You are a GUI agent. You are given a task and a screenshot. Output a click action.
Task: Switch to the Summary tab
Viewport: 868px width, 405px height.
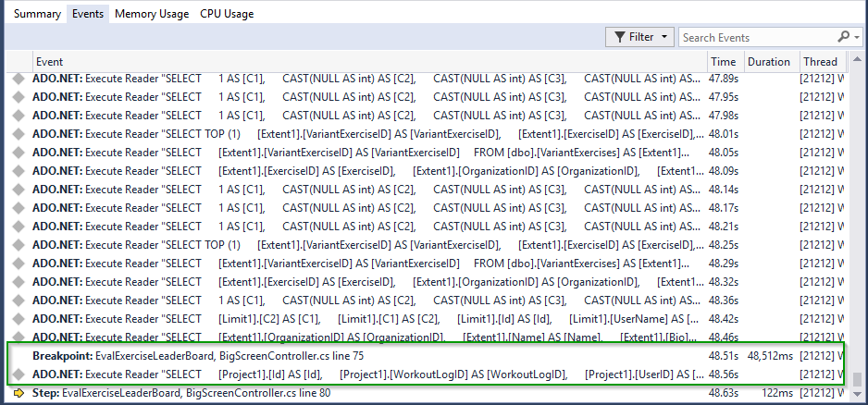coord(37,14)
